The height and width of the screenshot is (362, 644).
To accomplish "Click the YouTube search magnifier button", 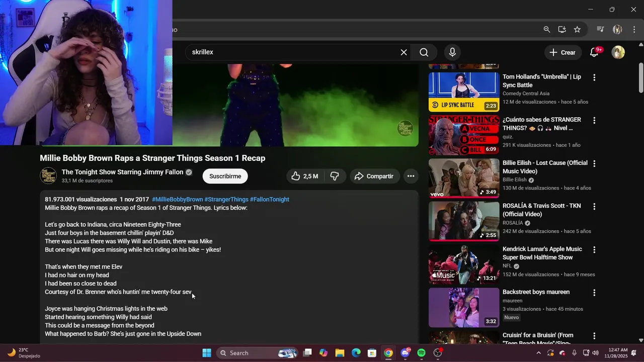I will [424, 52].
